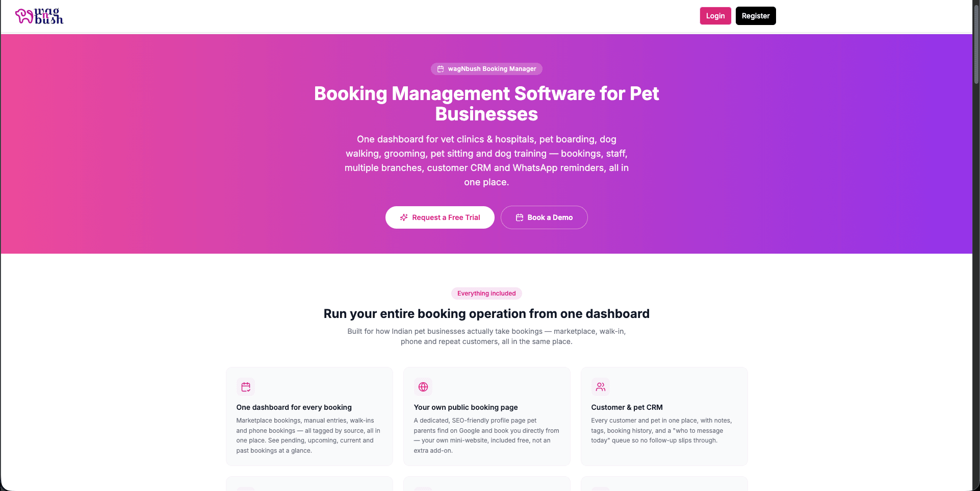The width and height of the screenshot is (980, 491).
Task: Click the wagNbush logo
Action: coord(39,16)
